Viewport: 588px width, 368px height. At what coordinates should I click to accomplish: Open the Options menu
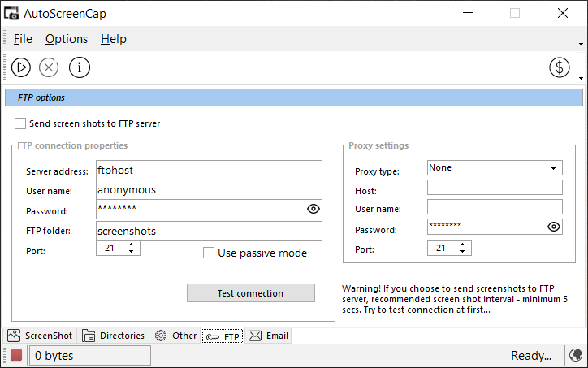[67, 39]
